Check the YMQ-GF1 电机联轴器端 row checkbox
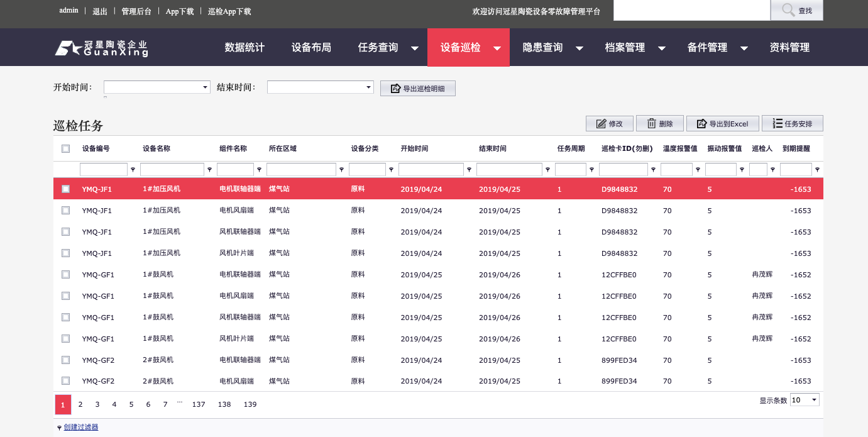 [x=65, y=275]
